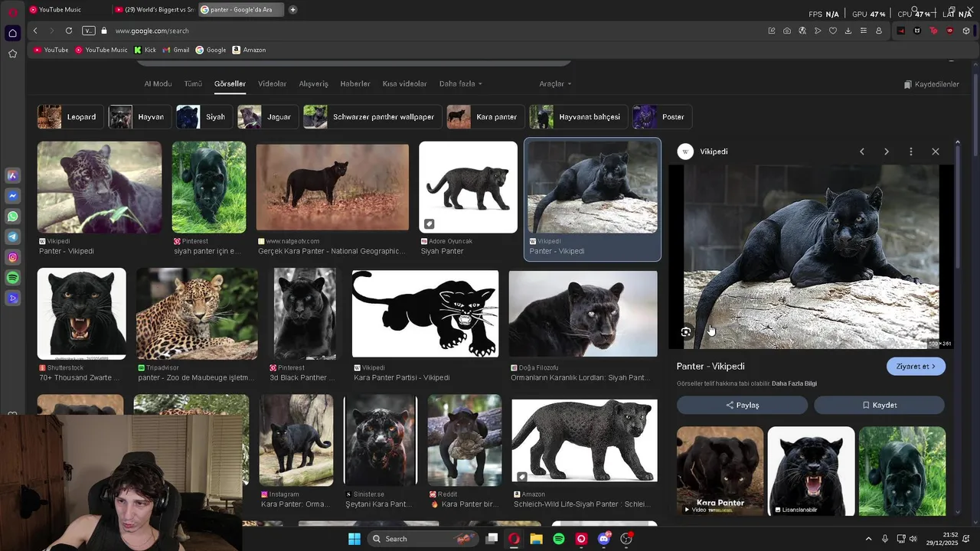Screen dimensions: 980x551
Task: Open the YouTube bookmark
Action: tap(51, 50)
